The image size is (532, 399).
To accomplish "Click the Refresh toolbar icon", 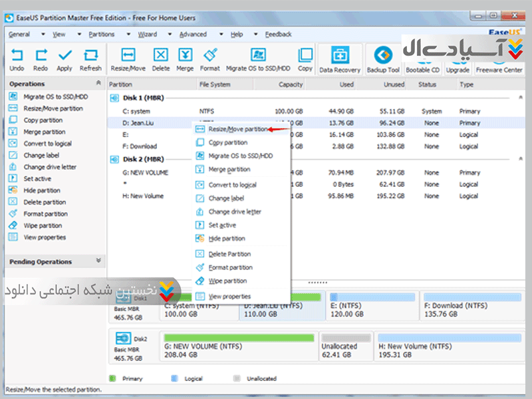I will (90, 57).
